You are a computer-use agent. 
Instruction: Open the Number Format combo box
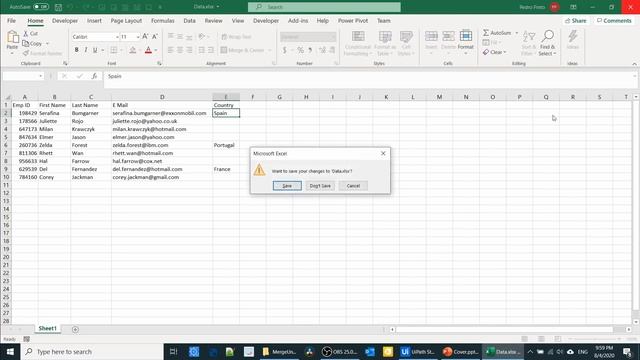point(308,37)
